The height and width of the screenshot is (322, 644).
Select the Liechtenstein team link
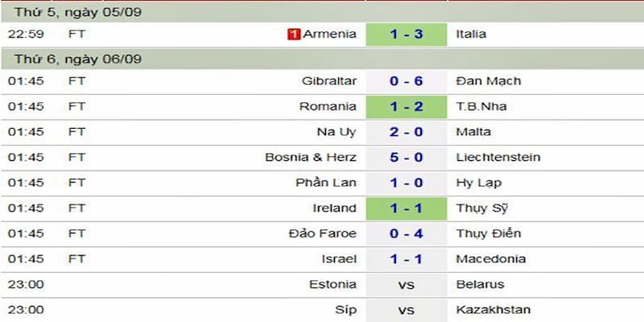click(x=497, y=157)
